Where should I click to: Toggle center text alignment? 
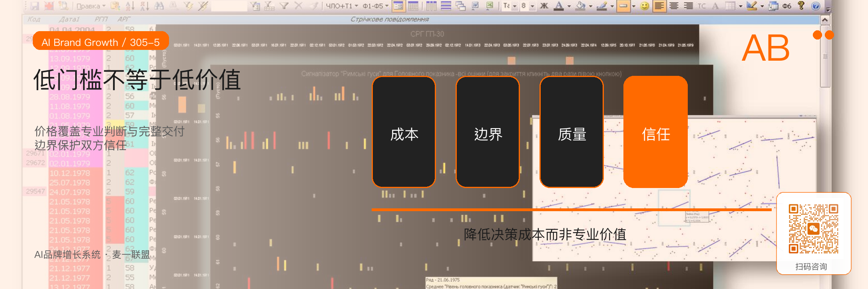click(674, 6)
